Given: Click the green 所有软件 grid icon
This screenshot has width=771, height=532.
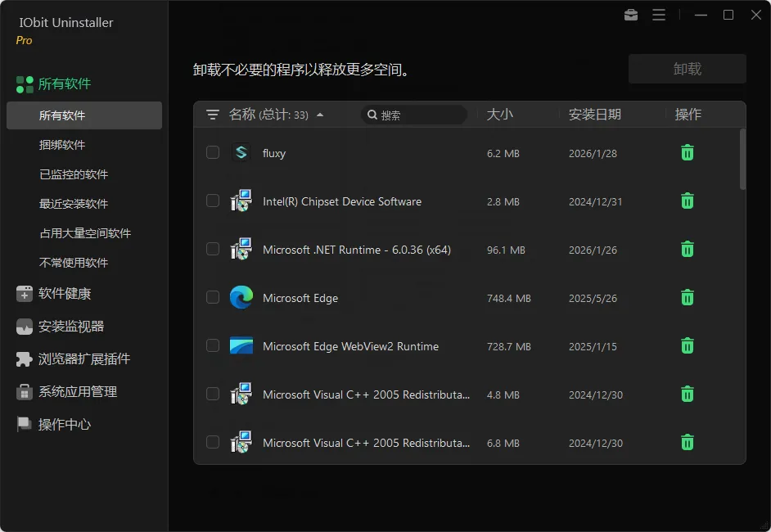Looking at the screenshot, I should tap(25, 84).
